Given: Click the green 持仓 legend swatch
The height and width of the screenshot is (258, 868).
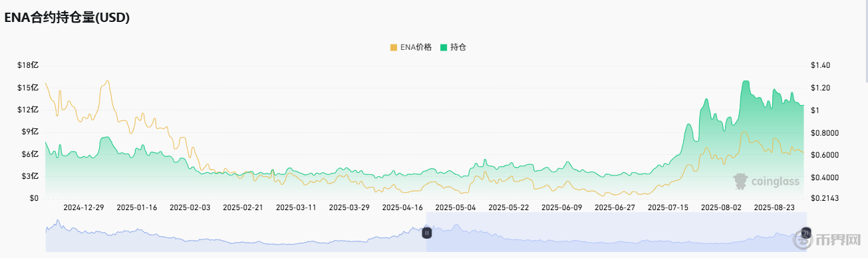Looking at the screenshot, I should tap(444, 47).
